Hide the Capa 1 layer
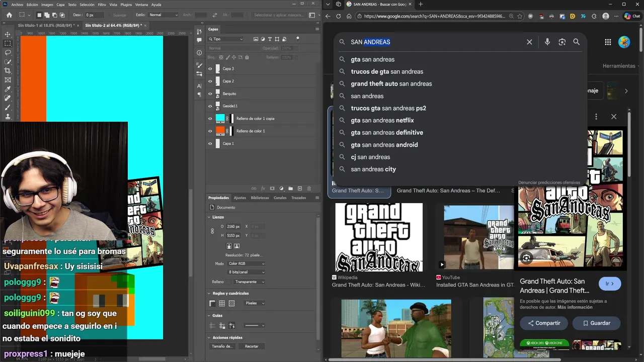Image resolution: width=644 pixels, height=362 pixels. coord(210,143)
